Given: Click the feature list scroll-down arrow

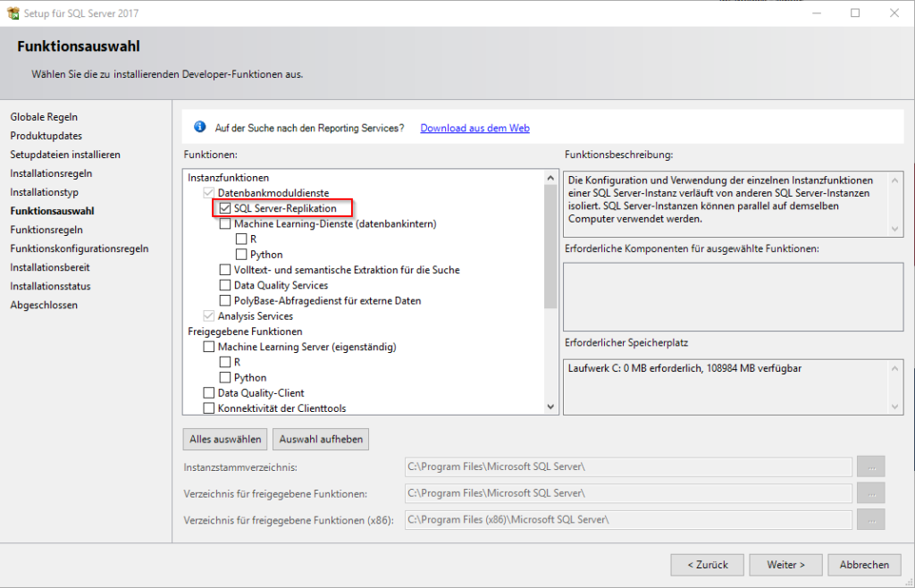Looking at the screenshot, I should [550, 407].
